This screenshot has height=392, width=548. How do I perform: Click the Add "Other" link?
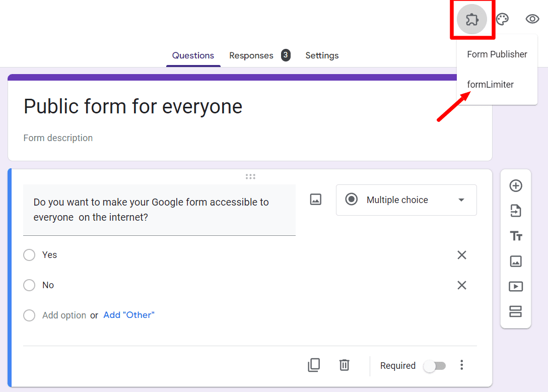129,315
